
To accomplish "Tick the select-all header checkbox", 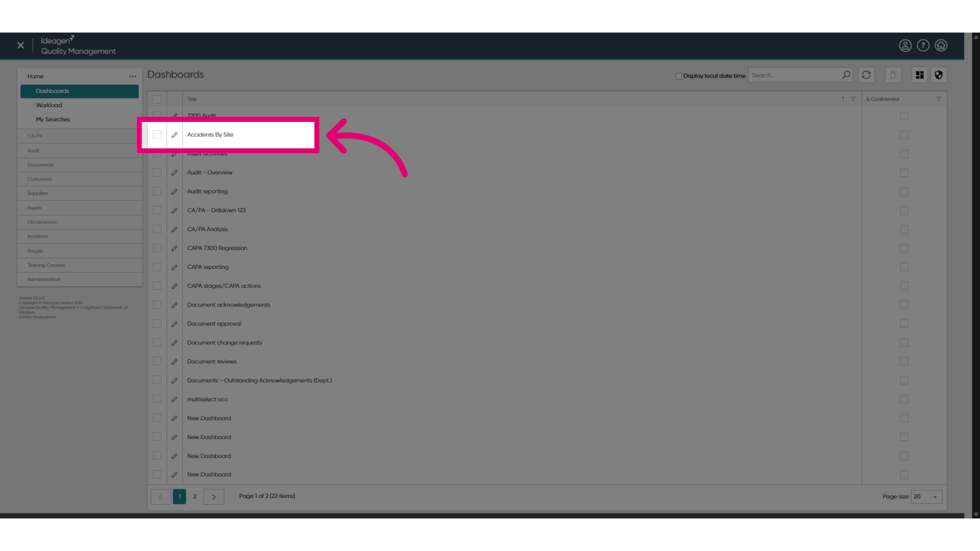I will [x=157, y=99].
